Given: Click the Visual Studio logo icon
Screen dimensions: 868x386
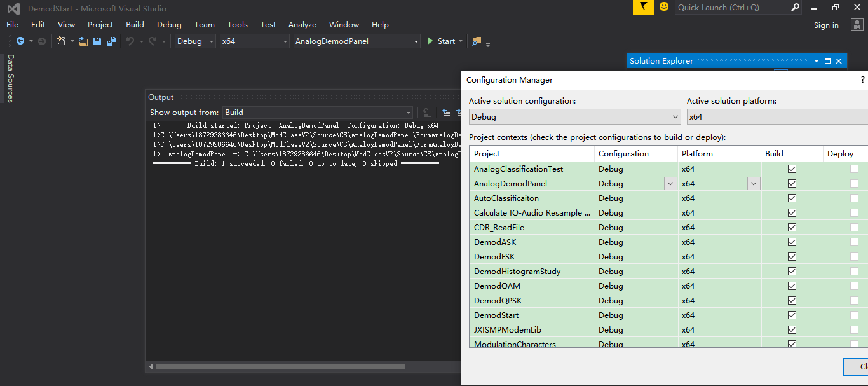Looking at the screenshot, I should [x=13, y=9].
